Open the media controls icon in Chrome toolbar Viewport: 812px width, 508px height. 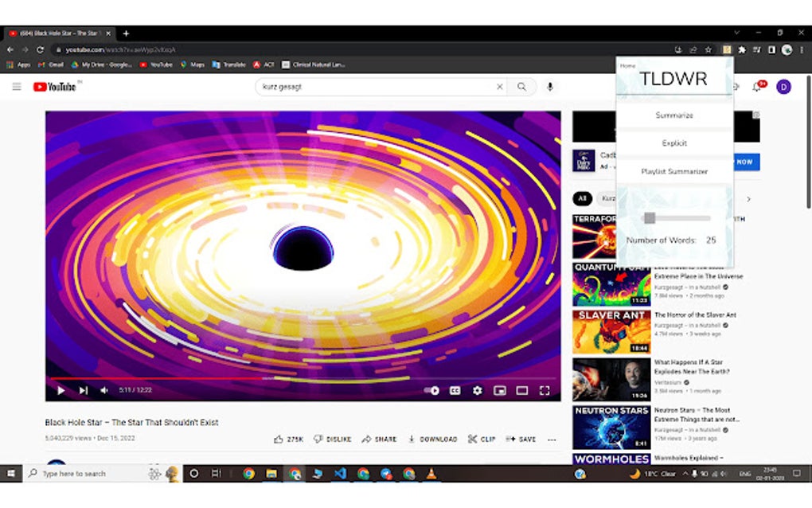click(x=756, y=49)
